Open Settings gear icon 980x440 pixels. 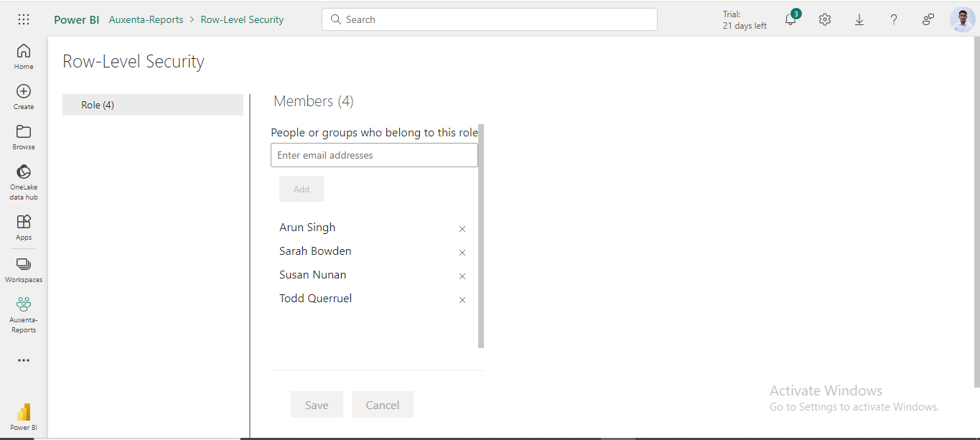tap(825, 19)
